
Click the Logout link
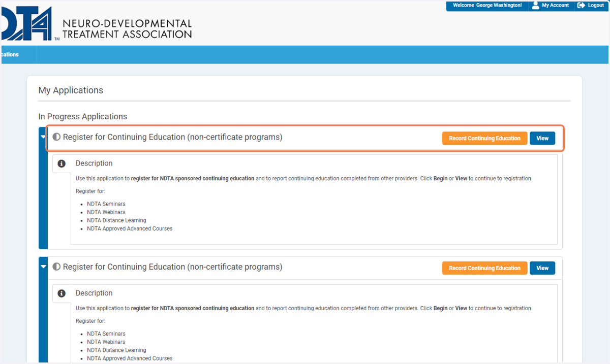click(x=596, y=5)
